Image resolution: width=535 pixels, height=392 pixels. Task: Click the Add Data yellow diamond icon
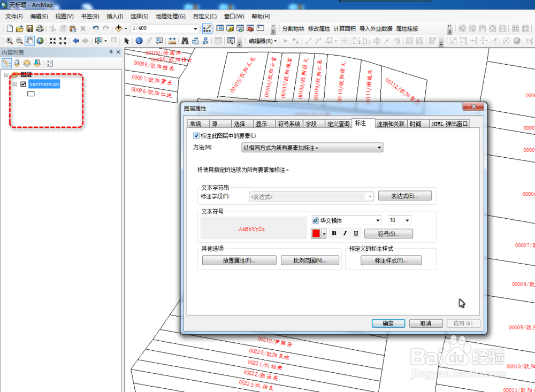pyautogui.click(x=118, y=28)
